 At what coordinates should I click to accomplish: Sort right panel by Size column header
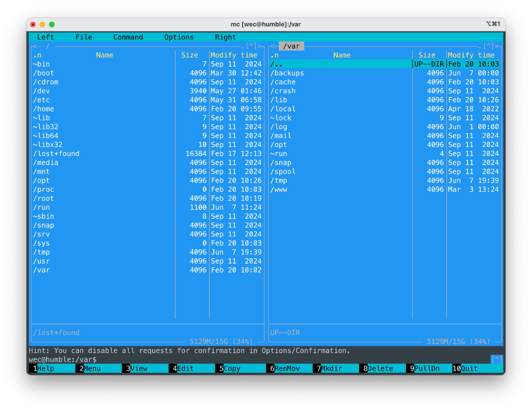tap(427, 55)
